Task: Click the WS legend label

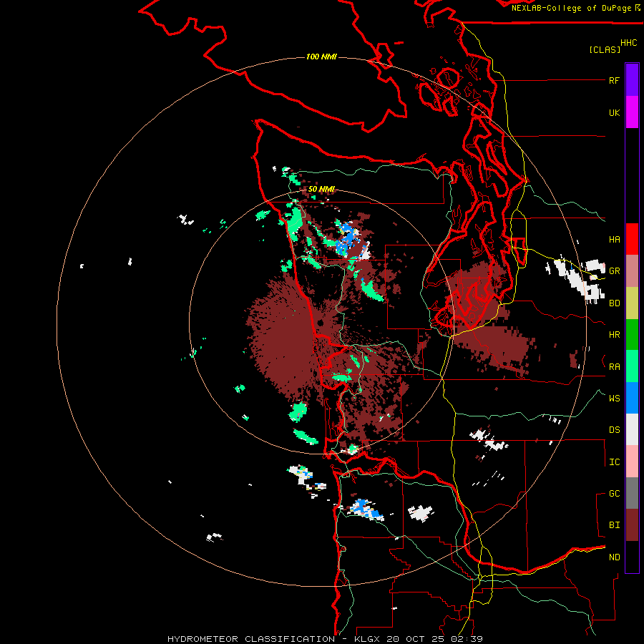Action: pyautogui.click(x=614, y=399)
